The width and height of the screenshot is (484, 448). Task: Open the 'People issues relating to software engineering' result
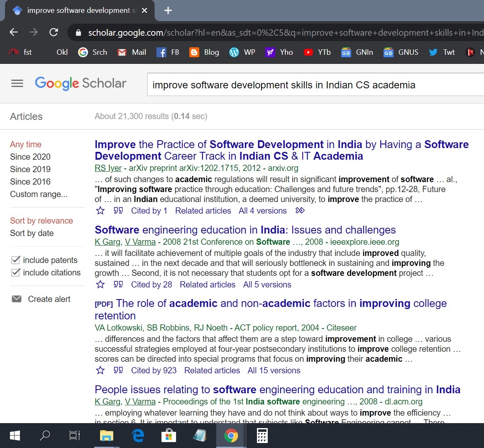[x=277, y=390]
